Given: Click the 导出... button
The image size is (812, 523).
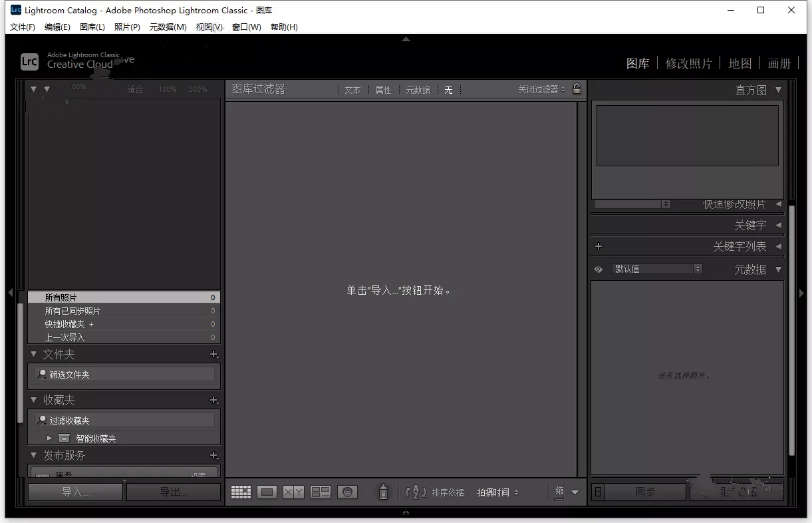Looking at the screenshot, I should [x=174, y=492].
